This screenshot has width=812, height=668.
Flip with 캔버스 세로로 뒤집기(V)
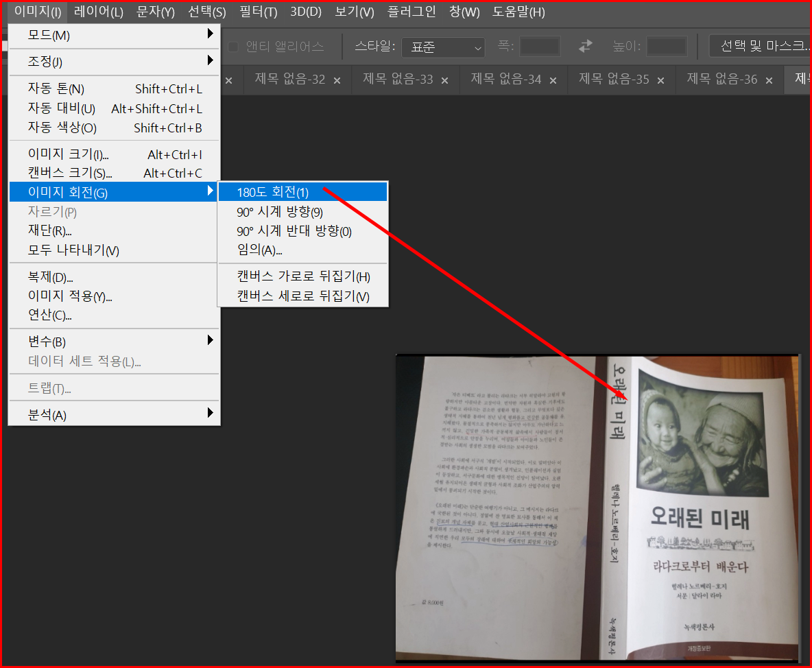click(303, 296)
